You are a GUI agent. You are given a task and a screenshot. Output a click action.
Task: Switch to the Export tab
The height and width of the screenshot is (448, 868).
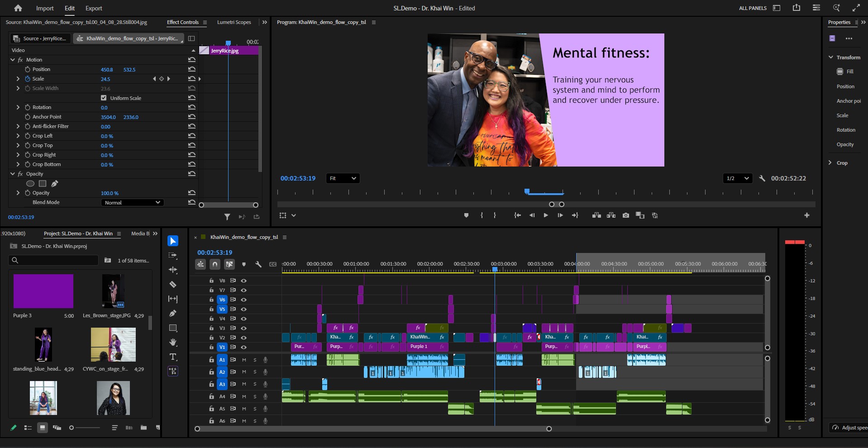tap(93, 8)
